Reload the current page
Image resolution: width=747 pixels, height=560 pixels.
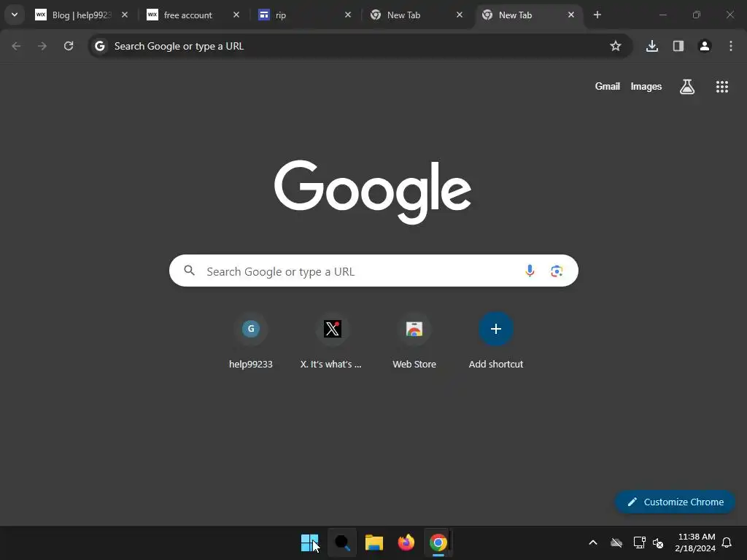pos(69,46)
